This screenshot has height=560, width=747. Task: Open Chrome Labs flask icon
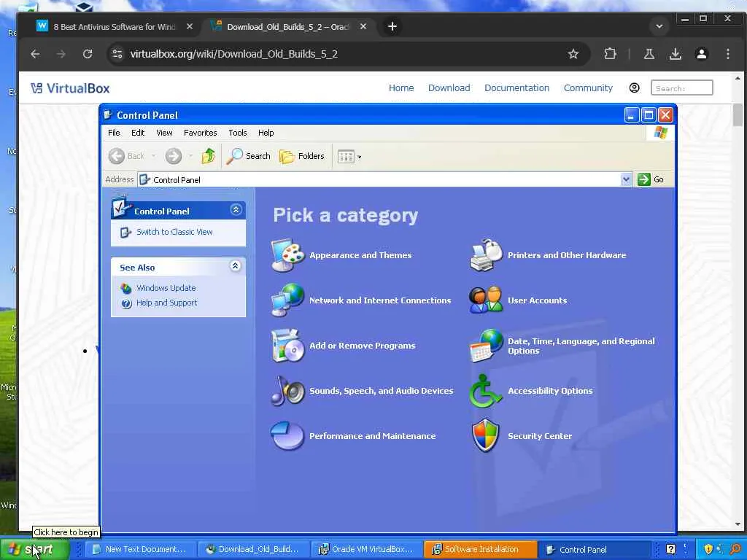649,54
